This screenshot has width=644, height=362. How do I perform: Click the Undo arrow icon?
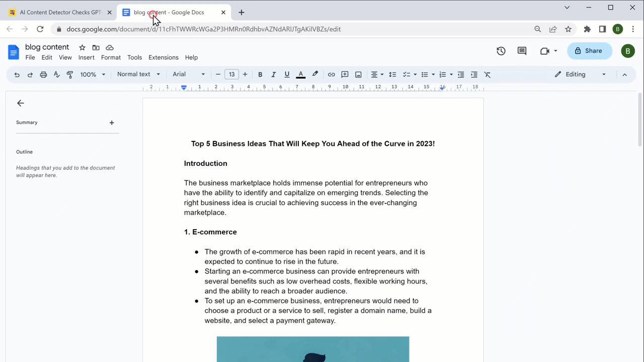click(17, 74)
